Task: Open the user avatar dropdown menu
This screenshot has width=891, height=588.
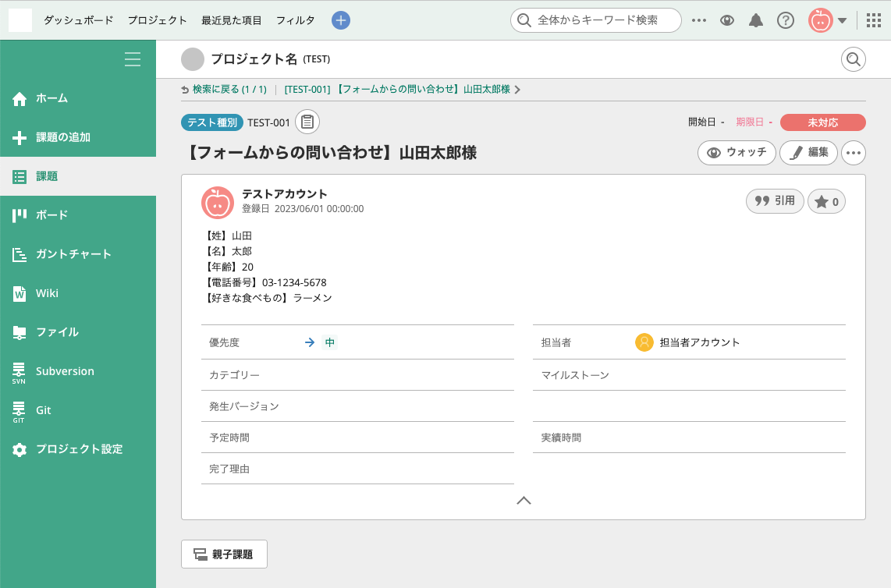Action: pos(828,20)
